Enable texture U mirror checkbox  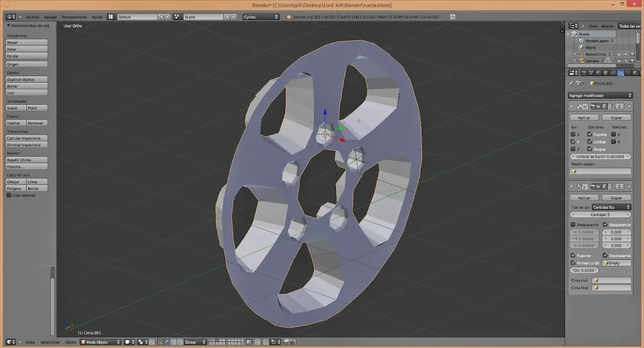coord(613,134)
